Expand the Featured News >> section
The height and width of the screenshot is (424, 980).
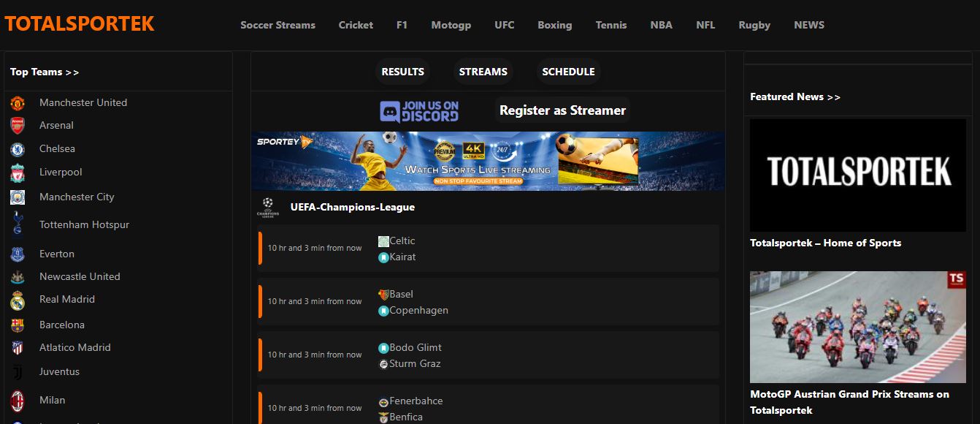tap(795, 96)
